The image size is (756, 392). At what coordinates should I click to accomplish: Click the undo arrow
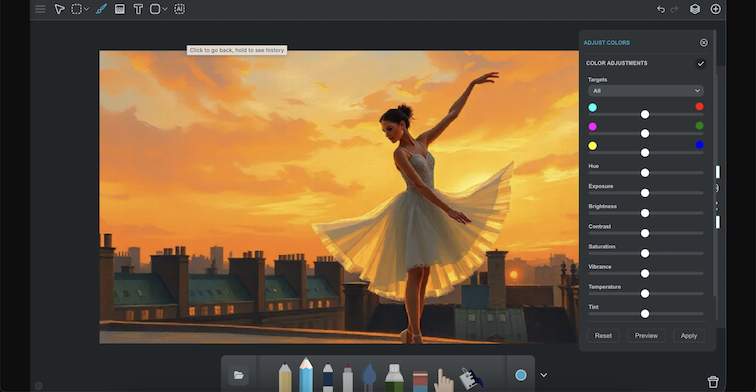point(661,9)
